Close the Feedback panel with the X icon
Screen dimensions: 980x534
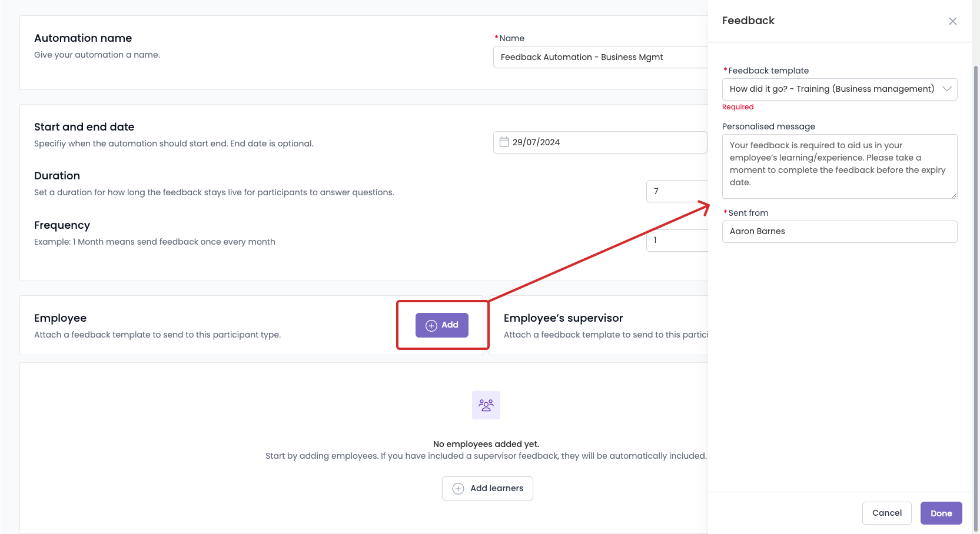point(952,21)
